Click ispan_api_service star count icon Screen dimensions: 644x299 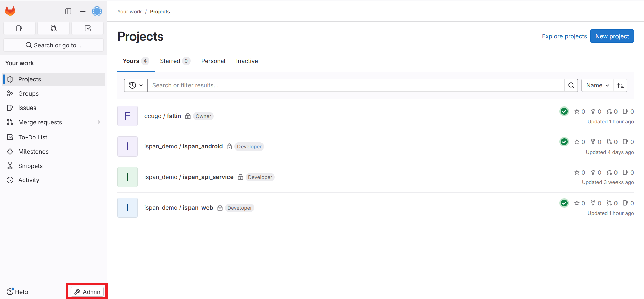coord(580,172)
